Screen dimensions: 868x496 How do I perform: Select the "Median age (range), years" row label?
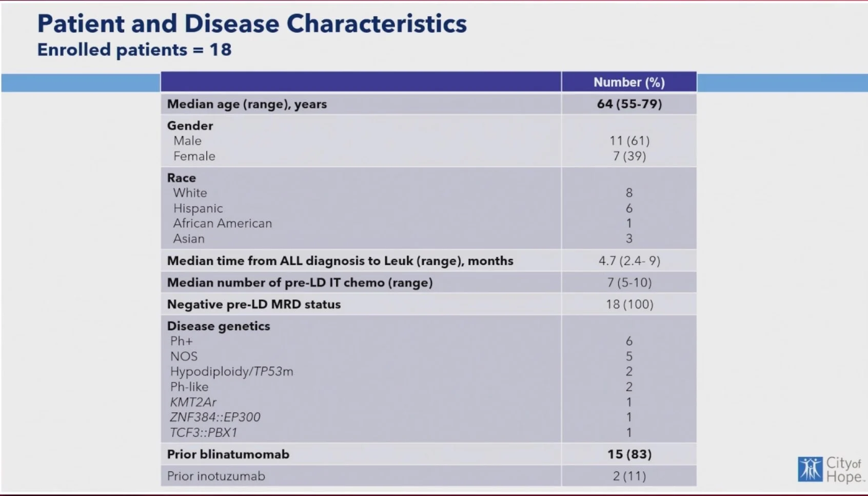247,104
